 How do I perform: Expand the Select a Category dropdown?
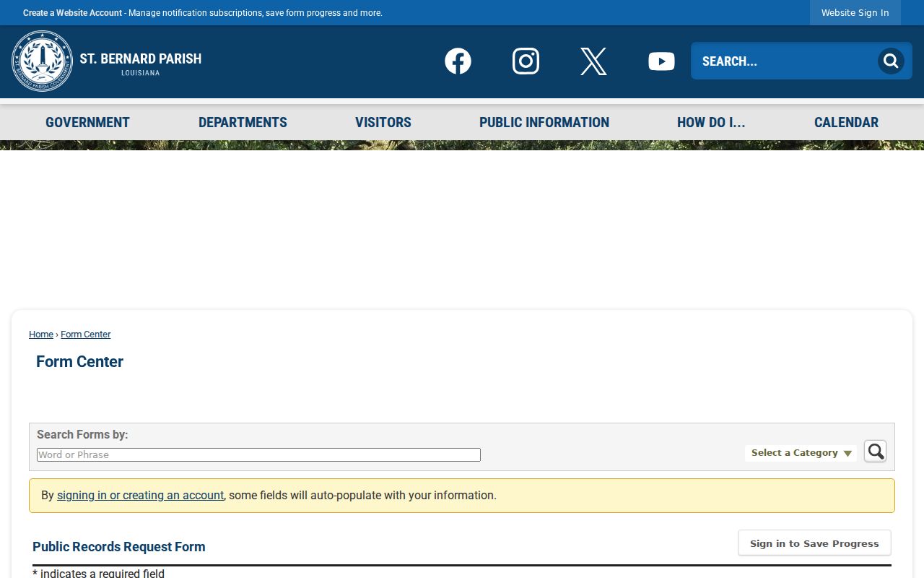(x=801, y=453)
